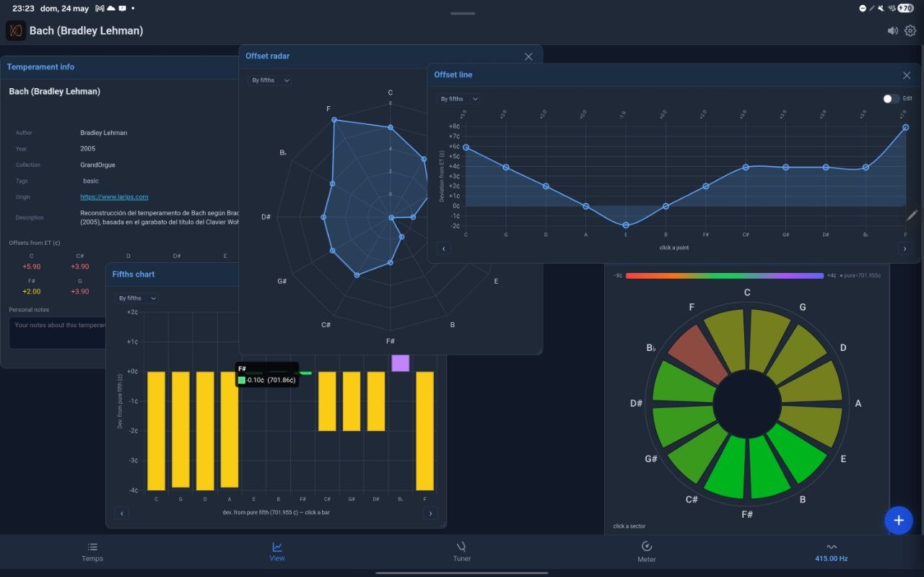The image size is (924, 577).
Task: Open By fifths dropdown in Offset radar
Action: click(x=270, y=80)
